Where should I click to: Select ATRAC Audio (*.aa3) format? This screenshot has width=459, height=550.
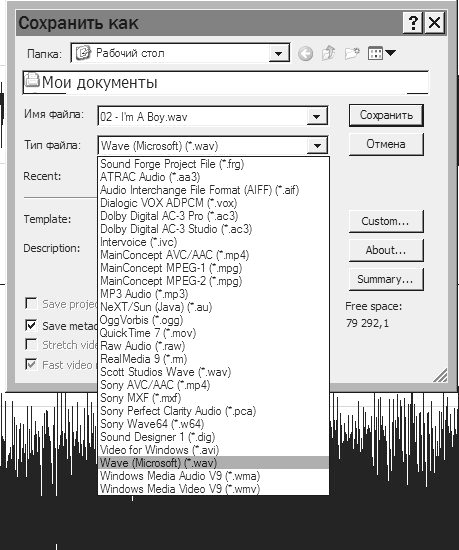tap(213, 177)
